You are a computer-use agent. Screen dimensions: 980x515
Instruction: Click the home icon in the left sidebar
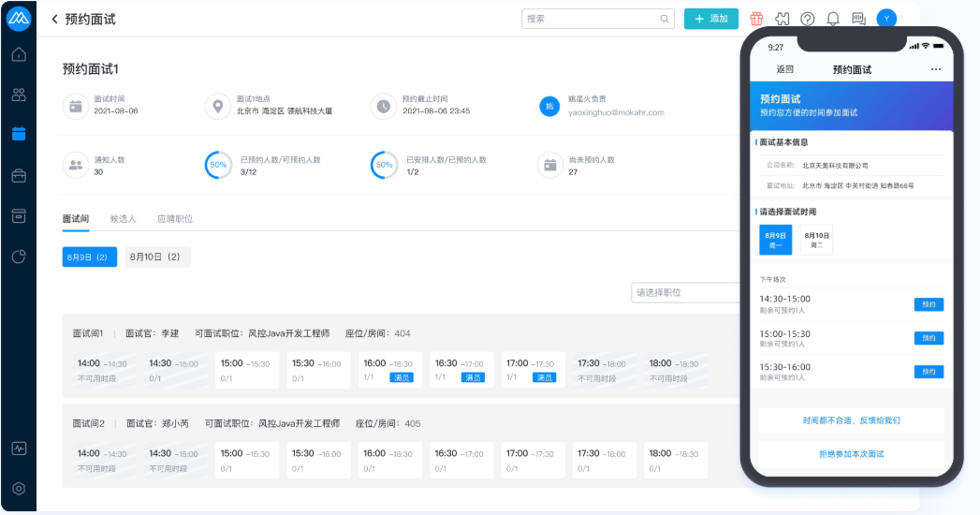tap(19, 54)
